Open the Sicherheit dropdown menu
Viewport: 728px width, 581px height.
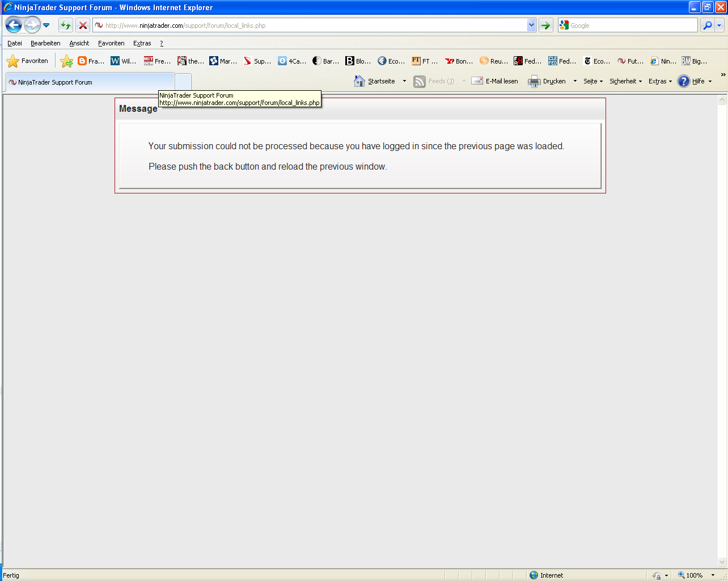(x=626, y=81)
